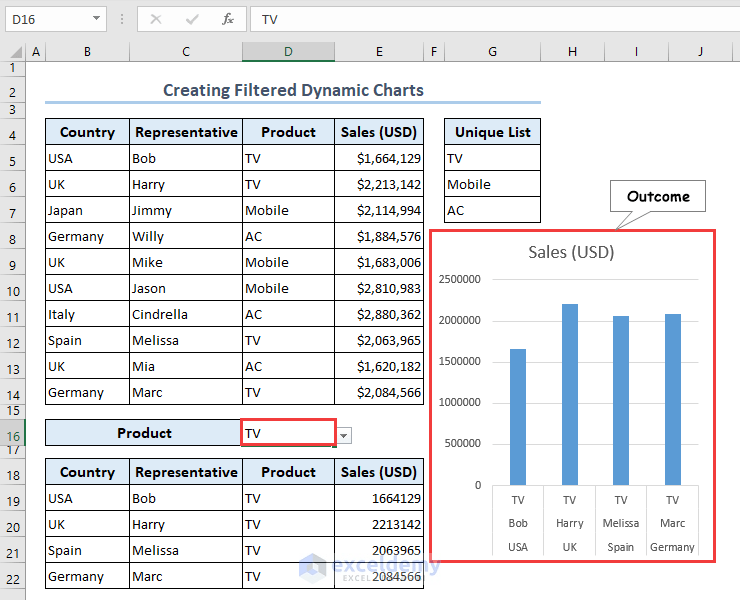Open Insert Function fx dialog
740x600 pixels.
228,19
